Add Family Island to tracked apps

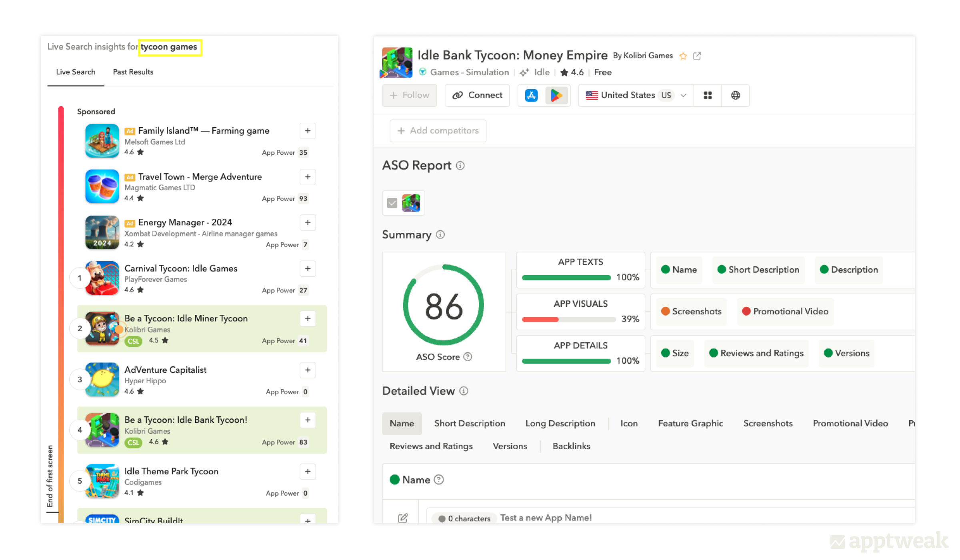[308, 131]
